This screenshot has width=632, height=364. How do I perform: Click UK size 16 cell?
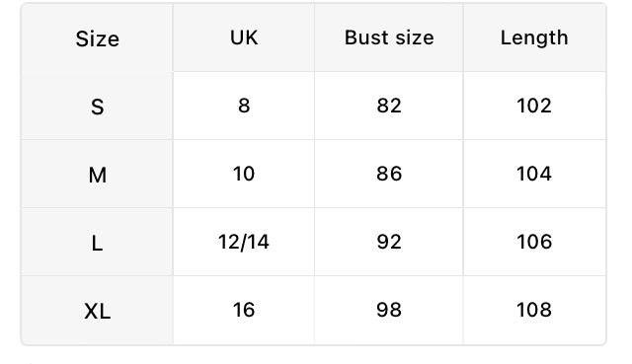(244, 310)
